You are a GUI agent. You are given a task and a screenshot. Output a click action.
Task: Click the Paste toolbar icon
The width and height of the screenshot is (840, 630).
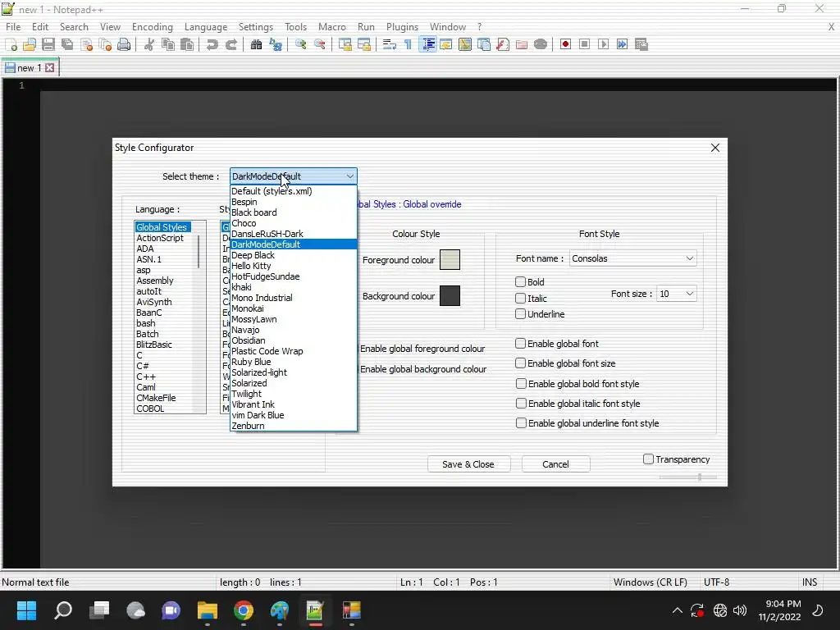187,44
